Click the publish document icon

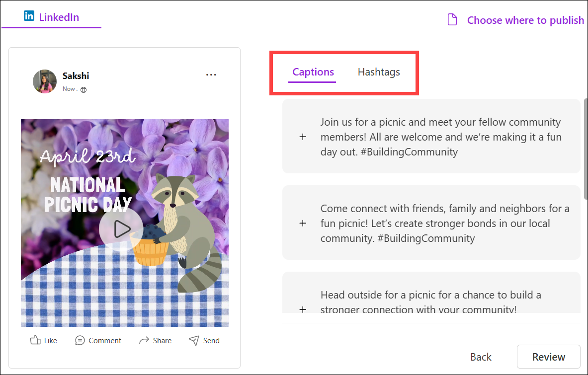click(x=452, y=19)
